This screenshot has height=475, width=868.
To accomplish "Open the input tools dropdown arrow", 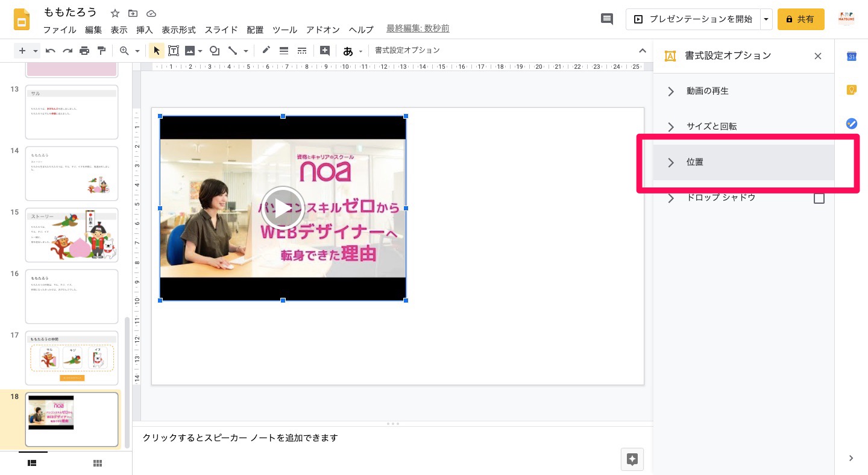I will coord(361,51).
